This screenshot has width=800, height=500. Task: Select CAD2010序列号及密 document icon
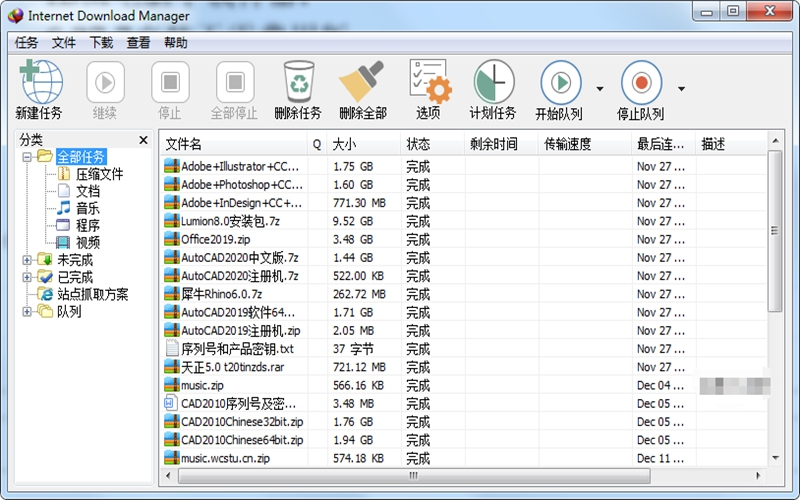pyautogui.click(x=171, y=403)
